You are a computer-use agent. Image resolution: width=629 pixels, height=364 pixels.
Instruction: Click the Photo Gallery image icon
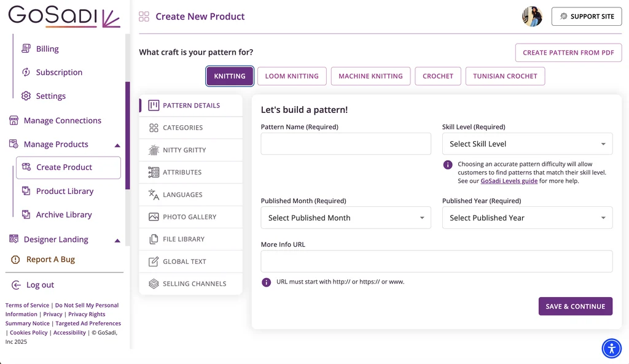tap(154, 217)
